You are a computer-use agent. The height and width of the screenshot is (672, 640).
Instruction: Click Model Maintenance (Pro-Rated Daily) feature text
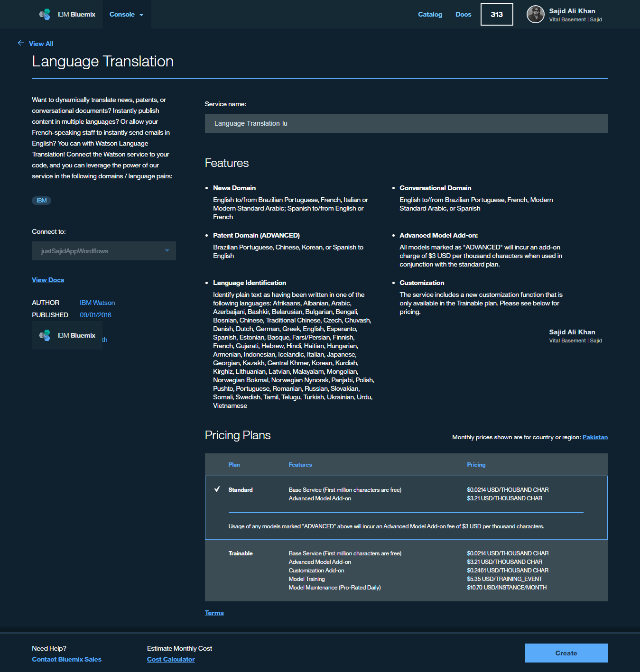coord(334,588)
